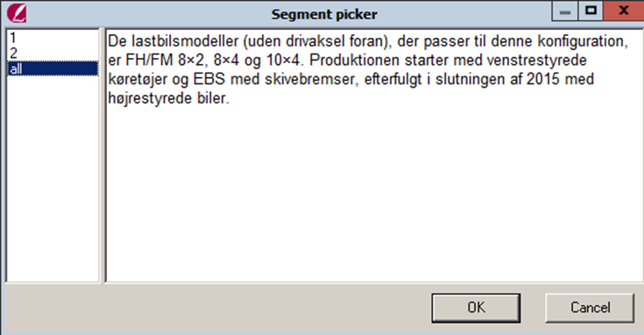Choose the highlighted 'all' list entry
Viewport: 644px width, 335px height.
coord(53,68)
